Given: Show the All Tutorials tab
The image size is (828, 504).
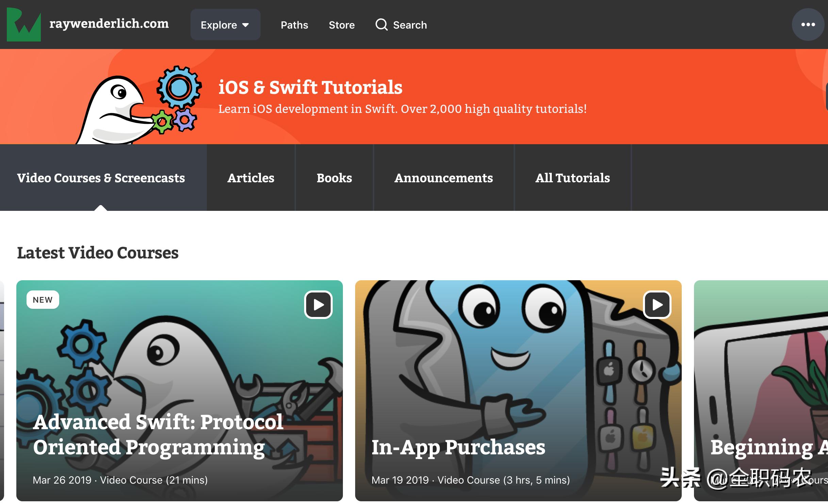Looking at the screenshot, I should (573, 178).
